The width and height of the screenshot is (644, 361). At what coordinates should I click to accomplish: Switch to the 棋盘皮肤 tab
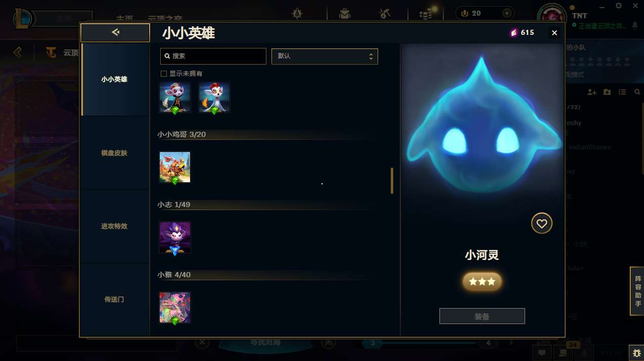115,153
